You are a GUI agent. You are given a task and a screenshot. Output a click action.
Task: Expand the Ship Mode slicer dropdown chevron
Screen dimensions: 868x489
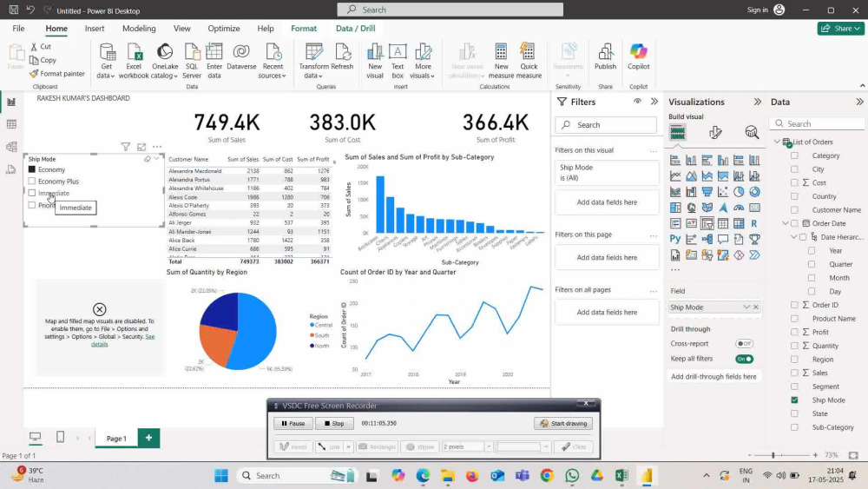click(x=156, y=159)
